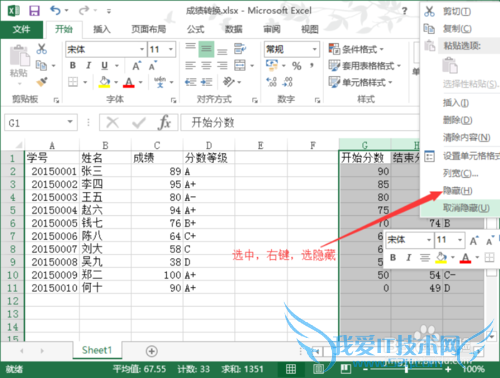Image resolution: width=500 pixels, height=378 pixels.
Task: Click the Align Left icon in ribbon
Action: [x=190, y=65]
